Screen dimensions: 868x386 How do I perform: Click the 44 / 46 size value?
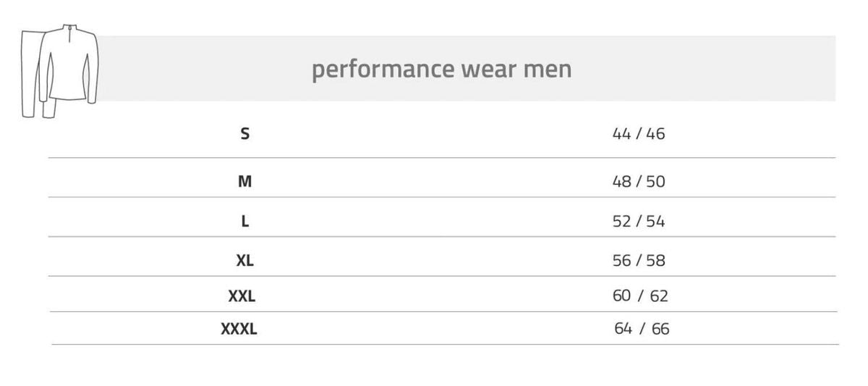(x=638, y=133)
